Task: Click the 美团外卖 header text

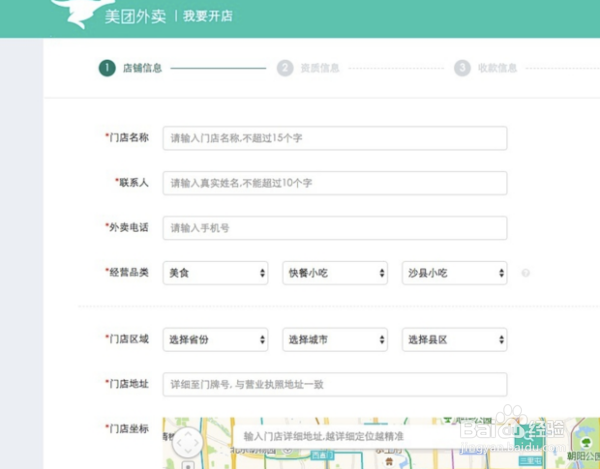Action: tap(135, 16)
